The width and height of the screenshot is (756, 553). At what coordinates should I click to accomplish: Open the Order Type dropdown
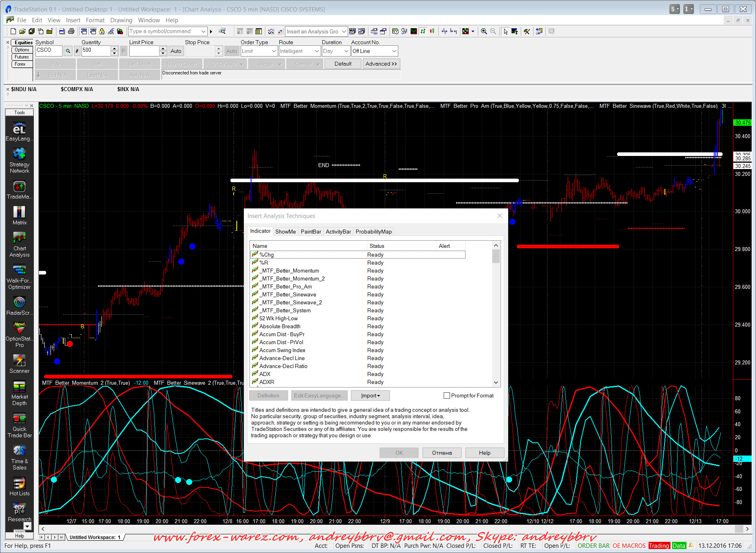274,51
